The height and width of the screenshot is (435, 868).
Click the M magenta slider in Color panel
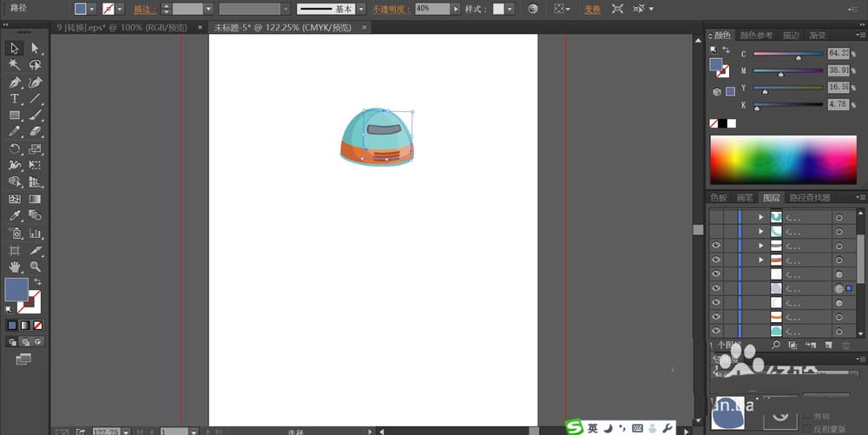pos(788,71)
